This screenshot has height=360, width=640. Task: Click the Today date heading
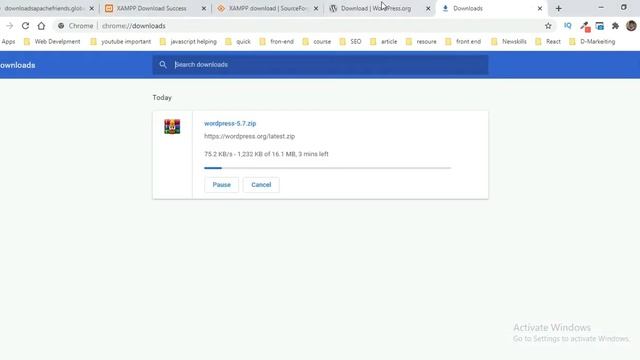tap(162, 98)
